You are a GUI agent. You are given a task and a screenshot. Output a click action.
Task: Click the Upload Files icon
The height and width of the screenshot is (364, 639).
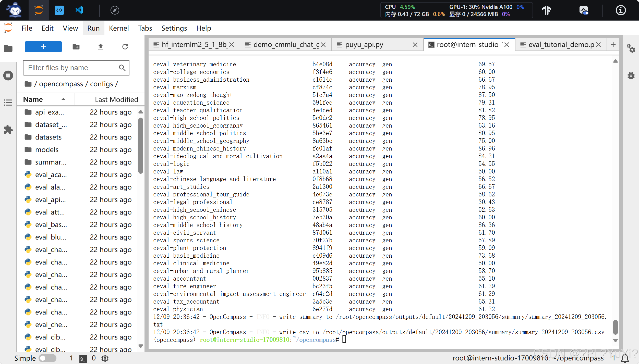click(x=100, y=47)
